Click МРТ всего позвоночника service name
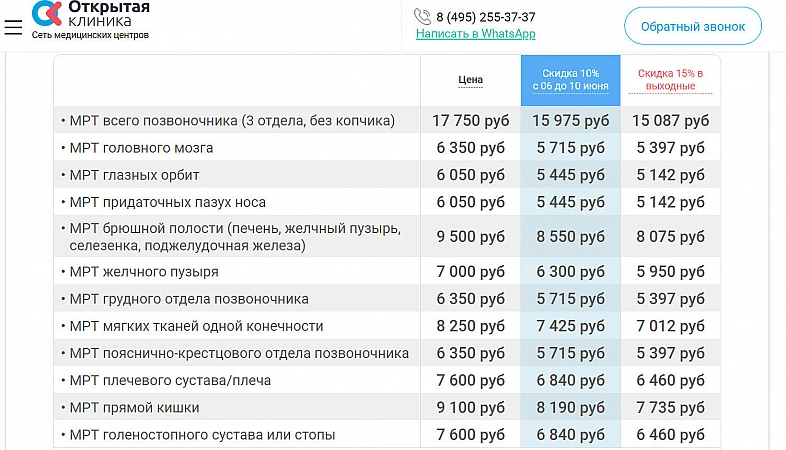This screenshot has height=450, width=786. (x=232, y=121)
